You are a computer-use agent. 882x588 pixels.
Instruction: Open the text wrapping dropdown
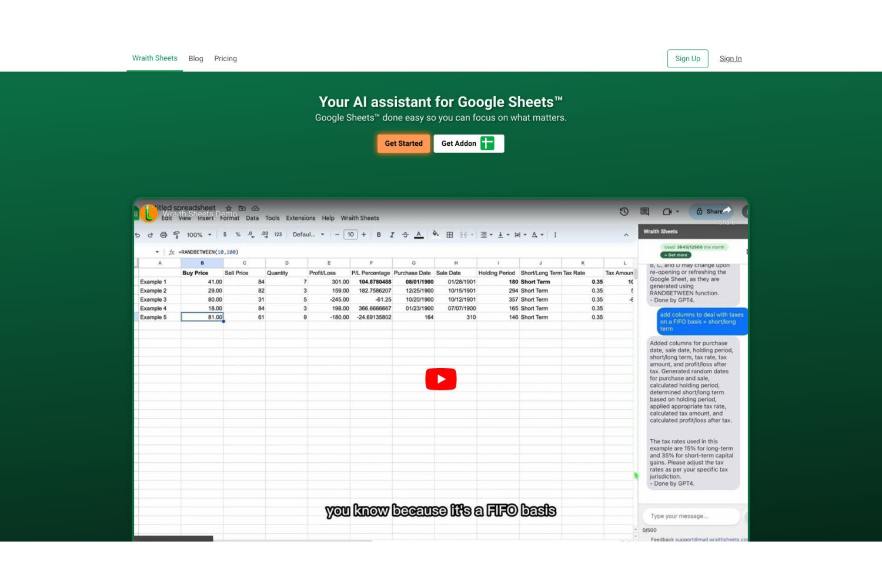[x=520, y=235]
